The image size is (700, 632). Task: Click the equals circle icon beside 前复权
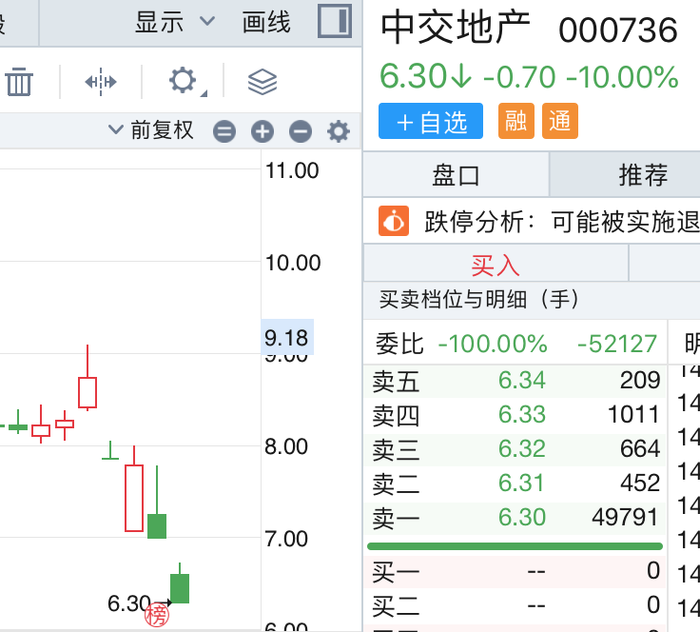coord(225,131)
